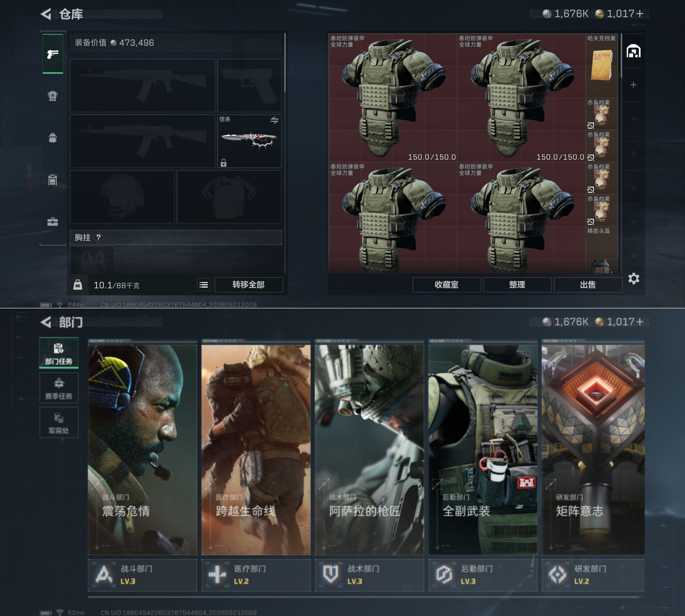
Task: Select the 战斗部门 LV.3 button
Action: pos(142,575)
